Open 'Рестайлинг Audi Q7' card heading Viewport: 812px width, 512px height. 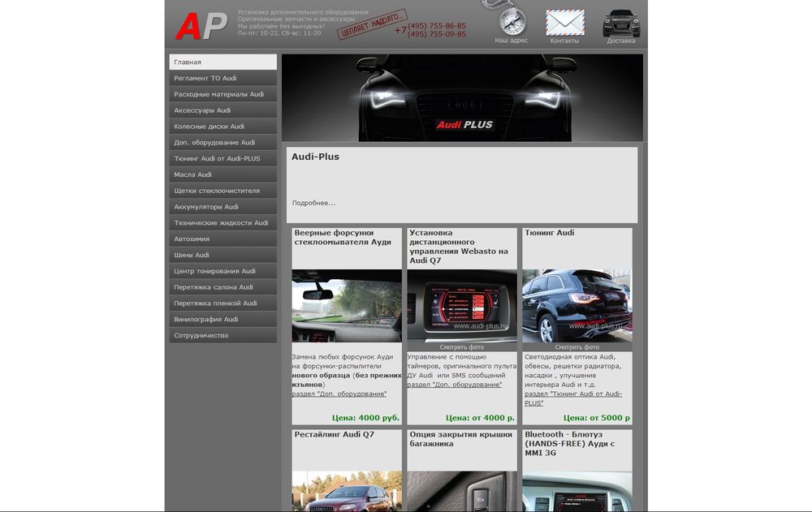coord(334,434)
